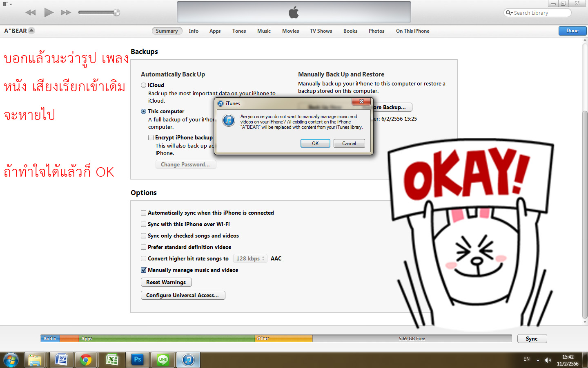Image resolution: width=588 pixels, height=368 pixels.
Task: Click the EN language indicator
Action: [x=526, y=359]
